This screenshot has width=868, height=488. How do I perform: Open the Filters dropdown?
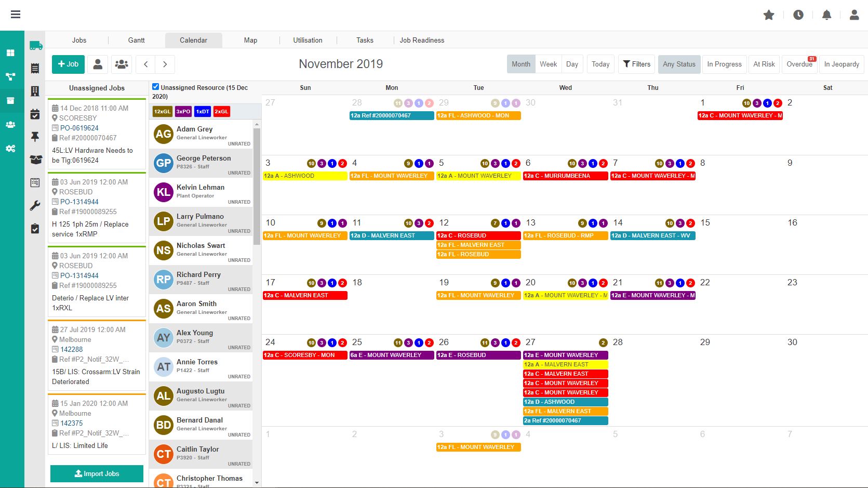pos(636,64)
